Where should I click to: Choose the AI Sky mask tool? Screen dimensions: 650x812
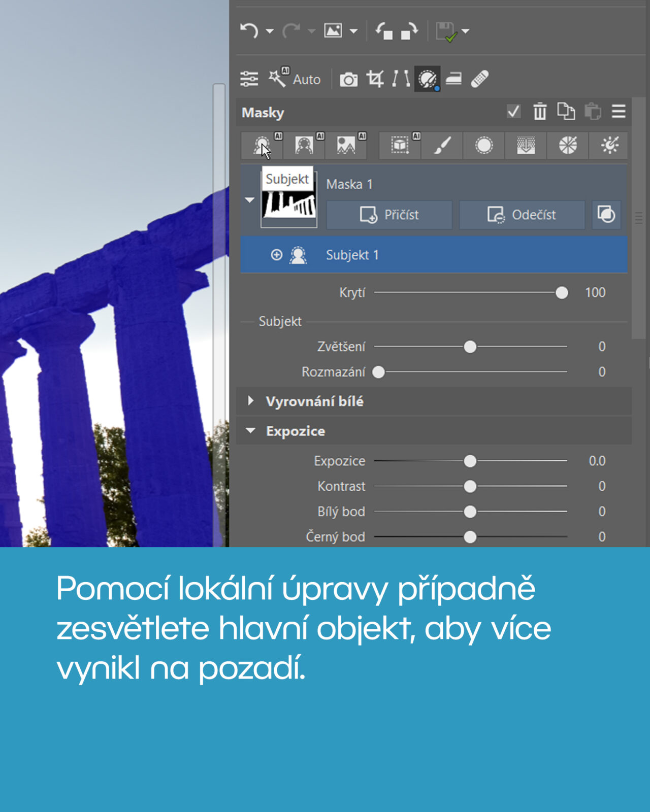[x=346, y=146]
